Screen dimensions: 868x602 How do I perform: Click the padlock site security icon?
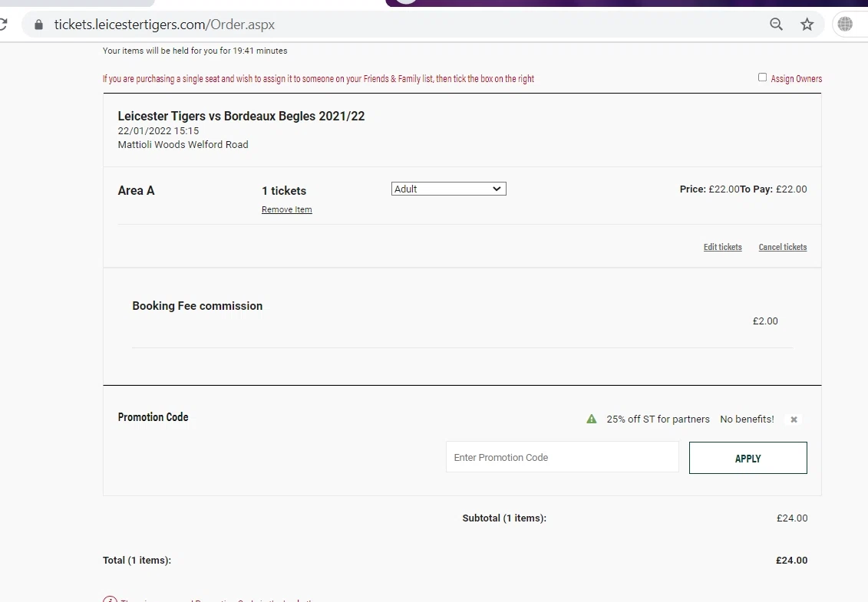coord(38,25)
